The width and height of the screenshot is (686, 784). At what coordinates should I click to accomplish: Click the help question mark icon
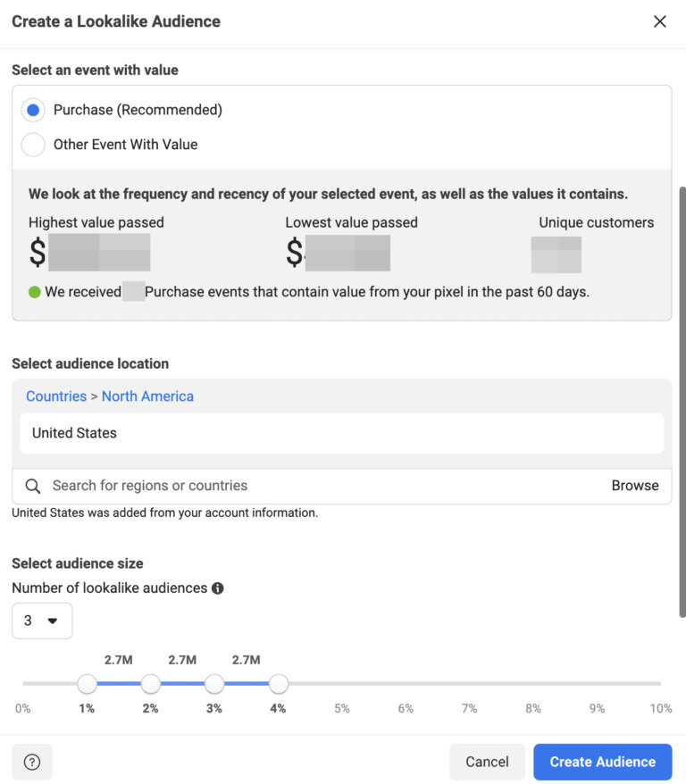(x=31, y=762)
